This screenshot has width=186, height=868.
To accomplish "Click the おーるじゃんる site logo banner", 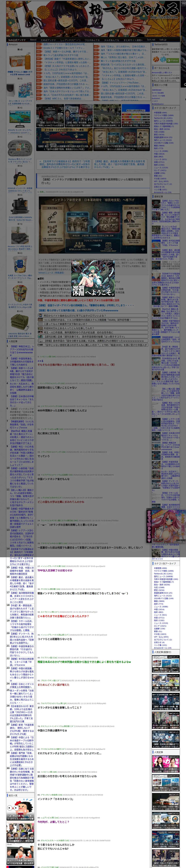I will 93,19.
